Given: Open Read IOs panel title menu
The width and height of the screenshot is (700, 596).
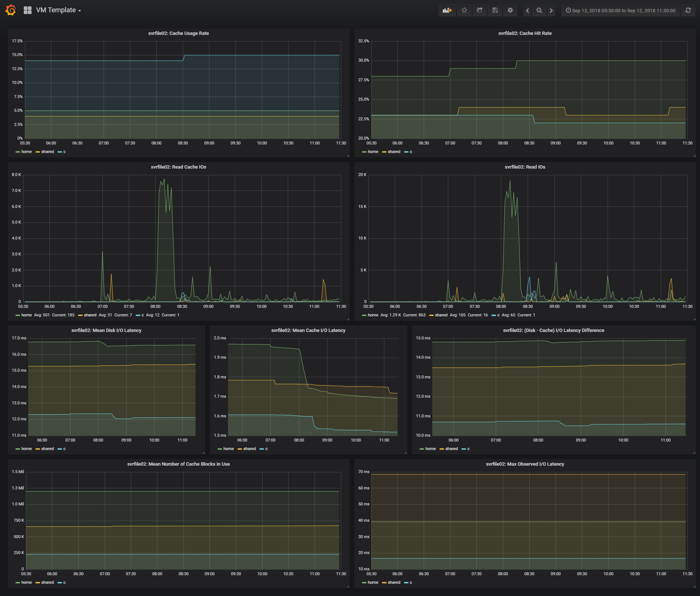Looking at the screenshot, I should pos(525,167).
